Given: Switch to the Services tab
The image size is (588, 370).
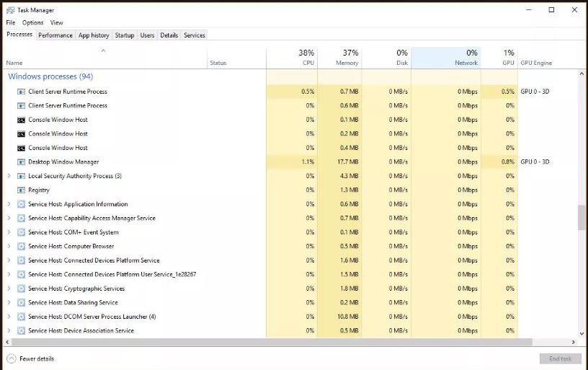Looking at the screenshot, I should coord(195,35).
